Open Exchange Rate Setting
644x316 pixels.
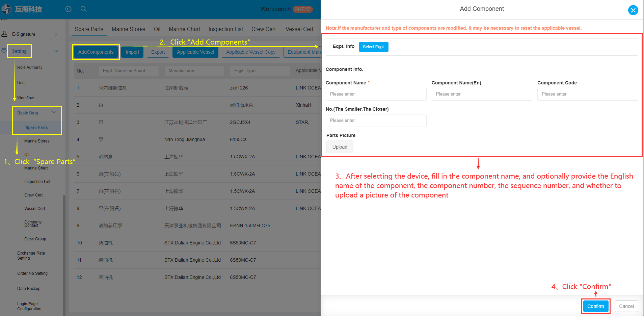click(x=31, y=256)
